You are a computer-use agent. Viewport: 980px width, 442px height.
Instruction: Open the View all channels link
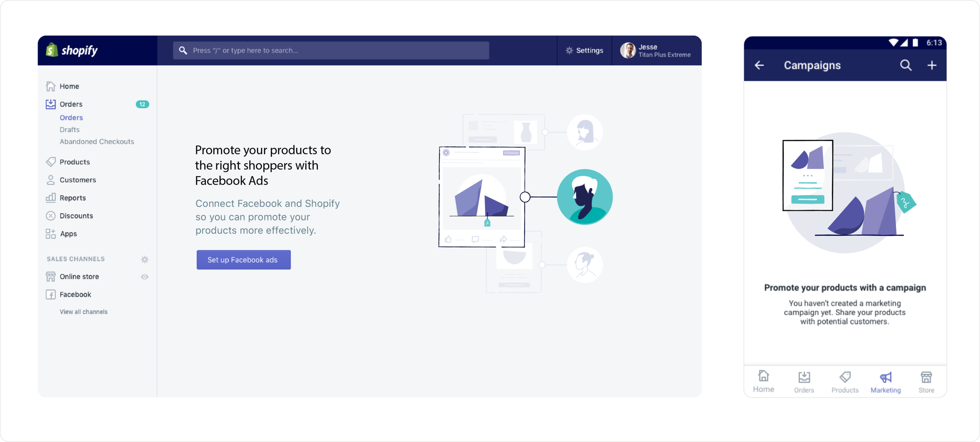tap(83, 312)
